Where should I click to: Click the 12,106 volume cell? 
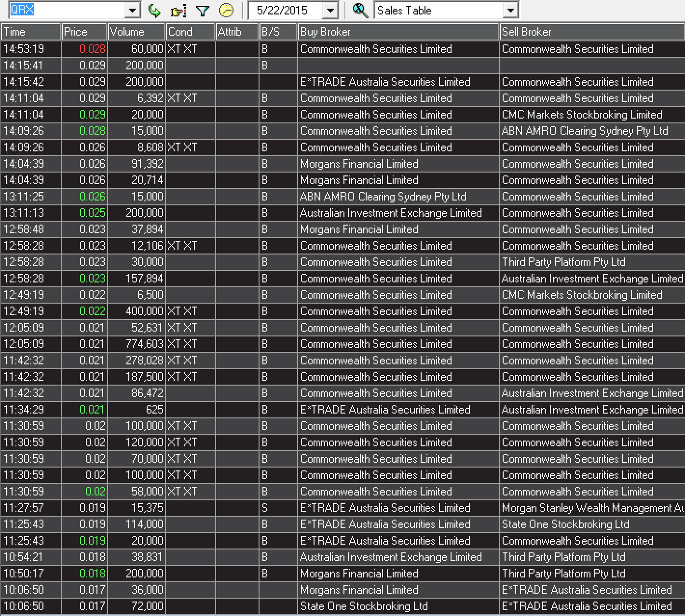136,246
